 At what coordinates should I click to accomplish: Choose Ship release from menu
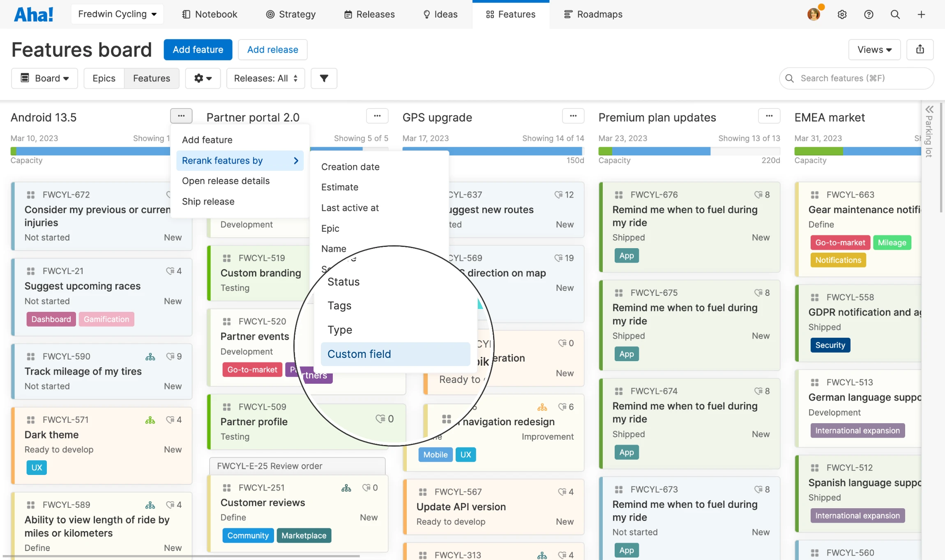click(208, 201)
